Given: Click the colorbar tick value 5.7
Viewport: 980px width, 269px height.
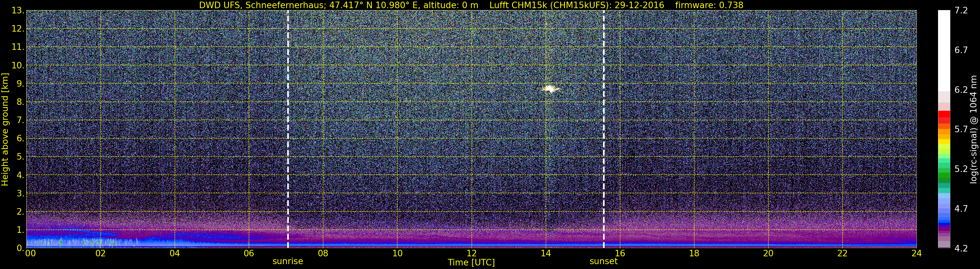Looking at the screenshot, I should pos(961,130).
